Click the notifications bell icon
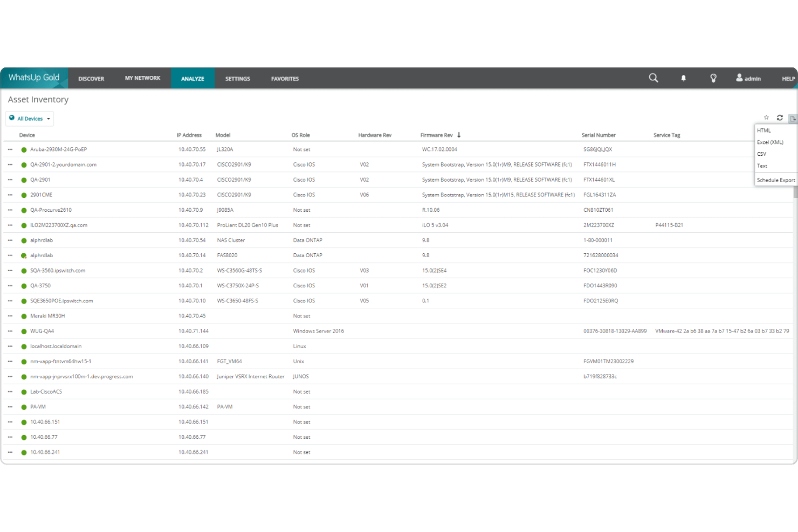 pos(683,78)
